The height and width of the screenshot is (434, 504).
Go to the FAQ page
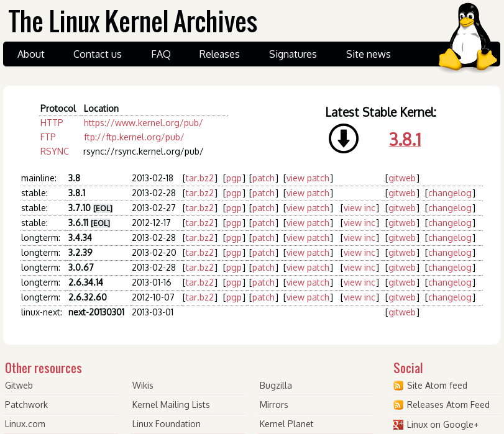coord(161,54)
